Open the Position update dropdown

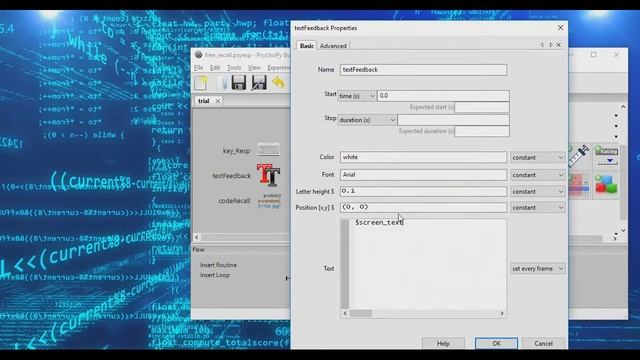[538, 208]
